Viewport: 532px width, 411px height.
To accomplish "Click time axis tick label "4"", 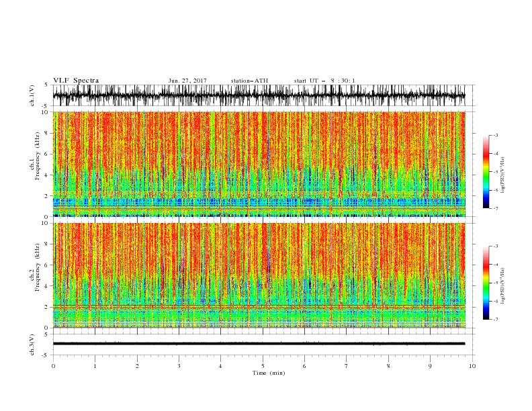I will (x=220, y=366).
